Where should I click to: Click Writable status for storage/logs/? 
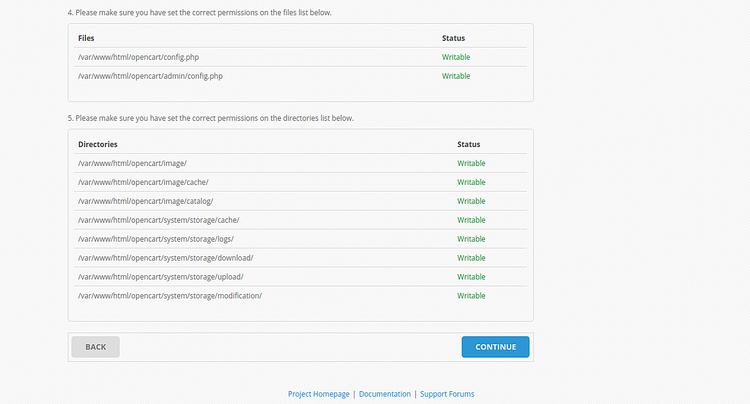click(x=471, y=239)
